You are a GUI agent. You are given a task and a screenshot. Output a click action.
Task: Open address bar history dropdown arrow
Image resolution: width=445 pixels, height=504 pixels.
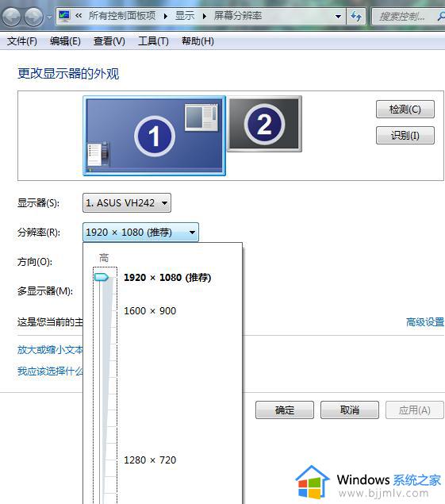[x=338, y=16]
